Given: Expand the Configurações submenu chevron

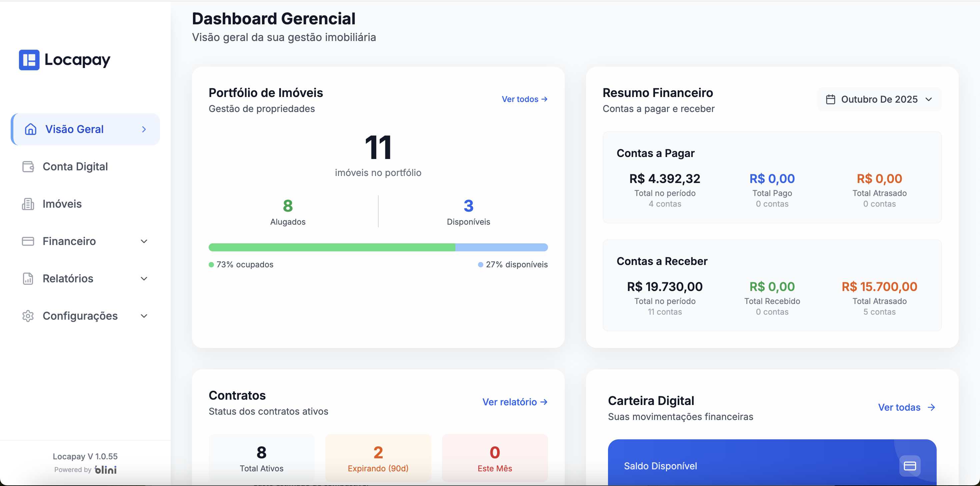Looking at the screenshot, I should [x=144, y=316].
